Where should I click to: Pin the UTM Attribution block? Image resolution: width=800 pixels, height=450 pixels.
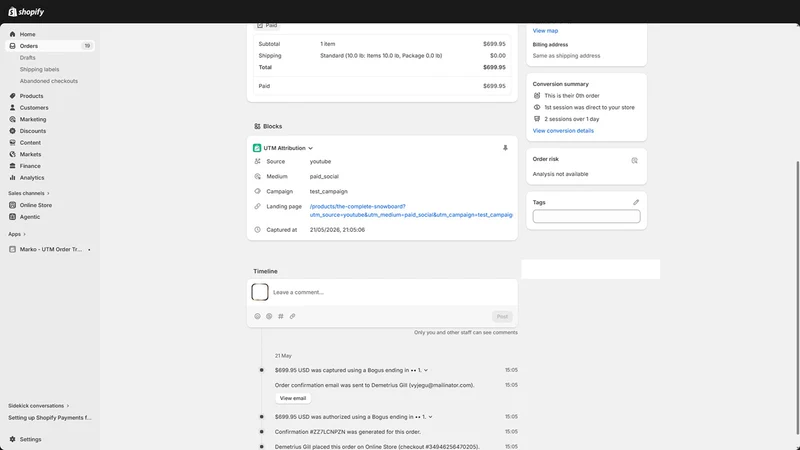(505, 148)
